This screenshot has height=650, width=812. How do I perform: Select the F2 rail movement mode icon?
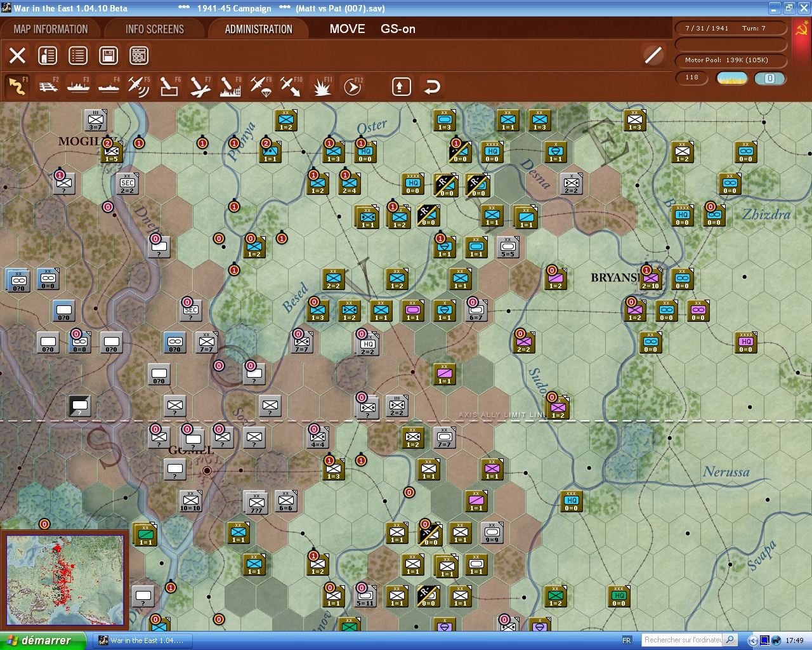click(x=48, y=86)
